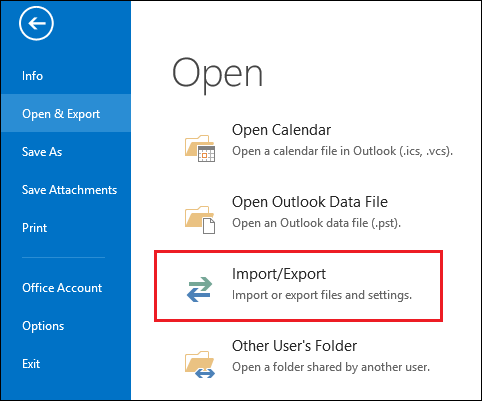Screen dimensions: 482x401
Task: Open the Print menu item
Action: tap(34, 228)
